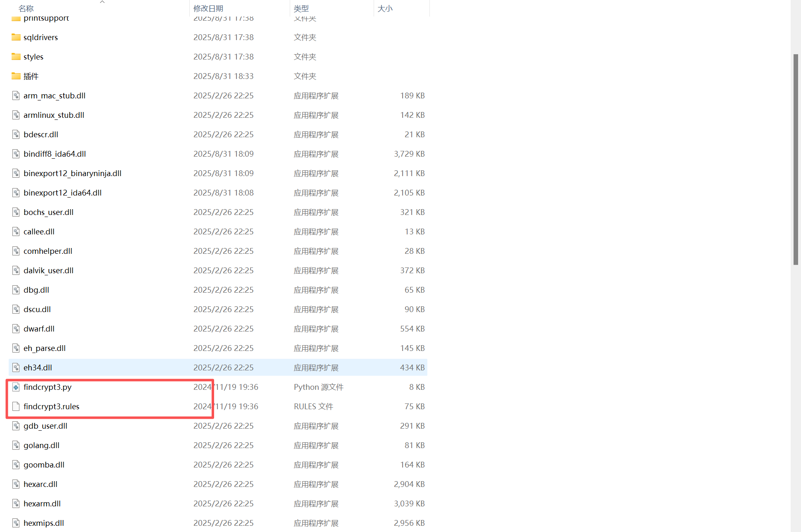
Task: Click the golang.dll file icon
Action: [x=16, y=445]
